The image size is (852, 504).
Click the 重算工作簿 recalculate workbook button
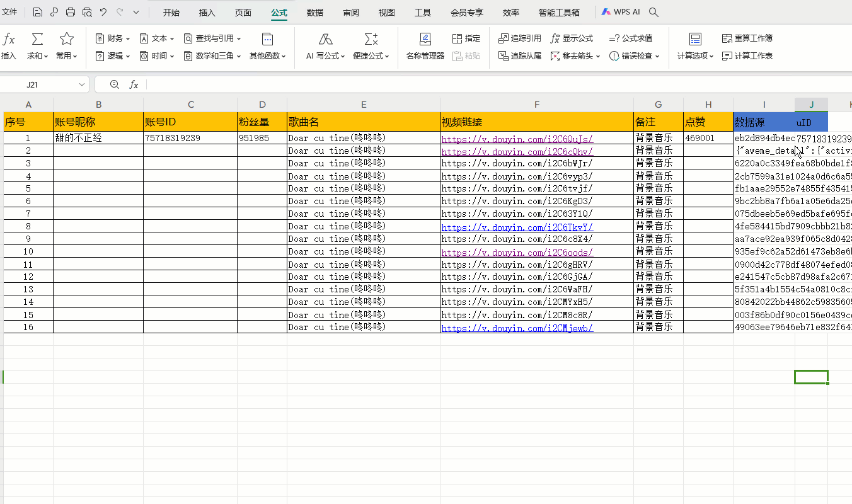tap(747, 38)
